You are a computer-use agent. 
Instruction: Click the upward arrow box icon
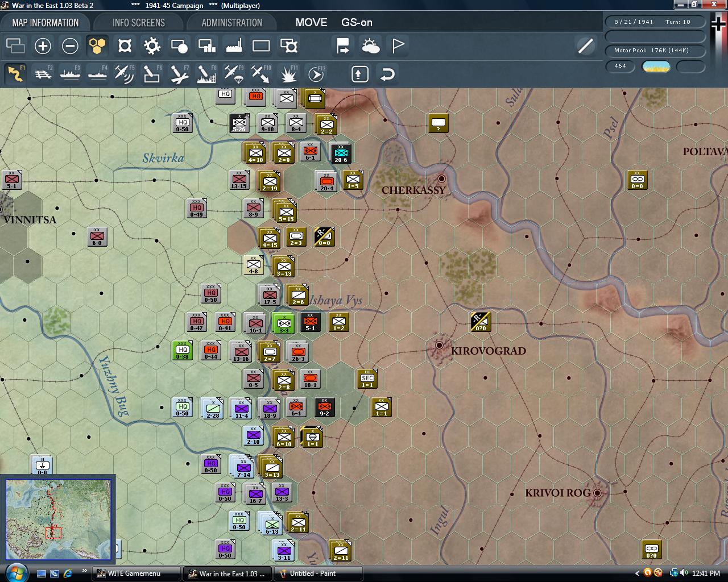click(360, 74)
